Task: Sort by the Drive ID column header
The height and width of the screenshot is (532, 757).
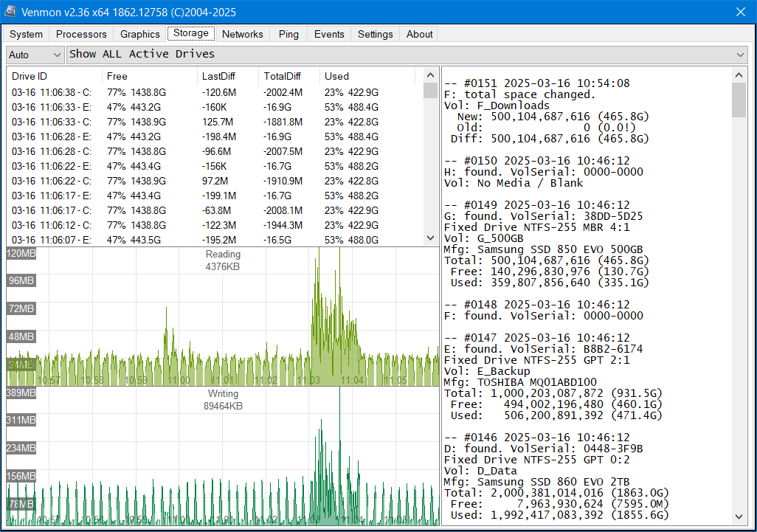Action: point(54,76)
